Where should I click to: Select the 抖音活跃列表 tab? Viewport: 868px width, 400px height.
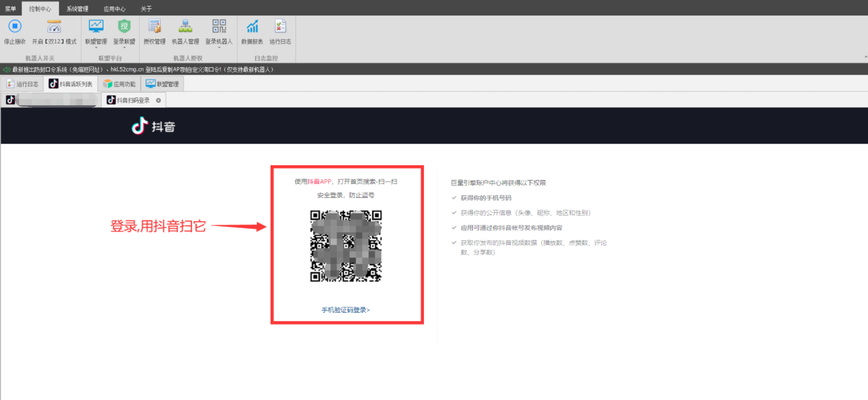point(71,84)
